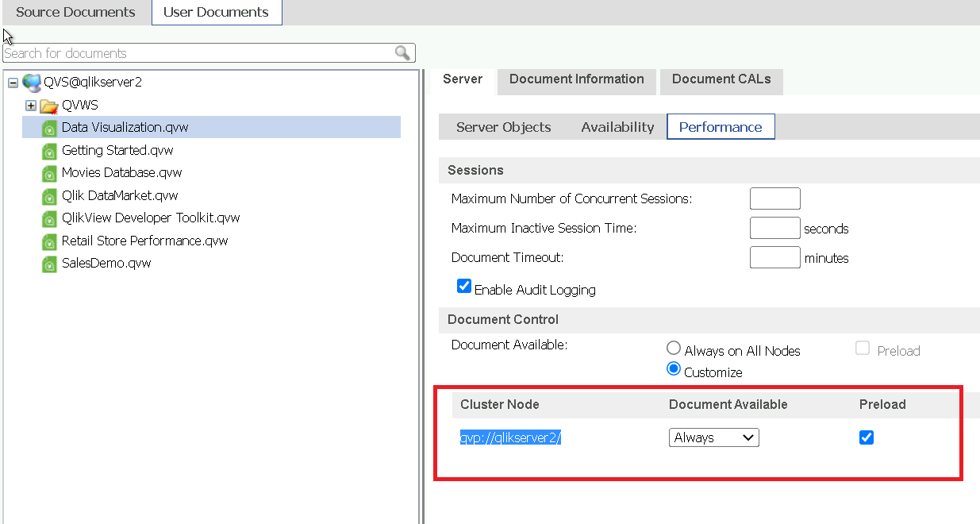Click the Qlik DataMarket.qvw document icon
This screenshot has width=980, height=524.
[x=49, y=195]
